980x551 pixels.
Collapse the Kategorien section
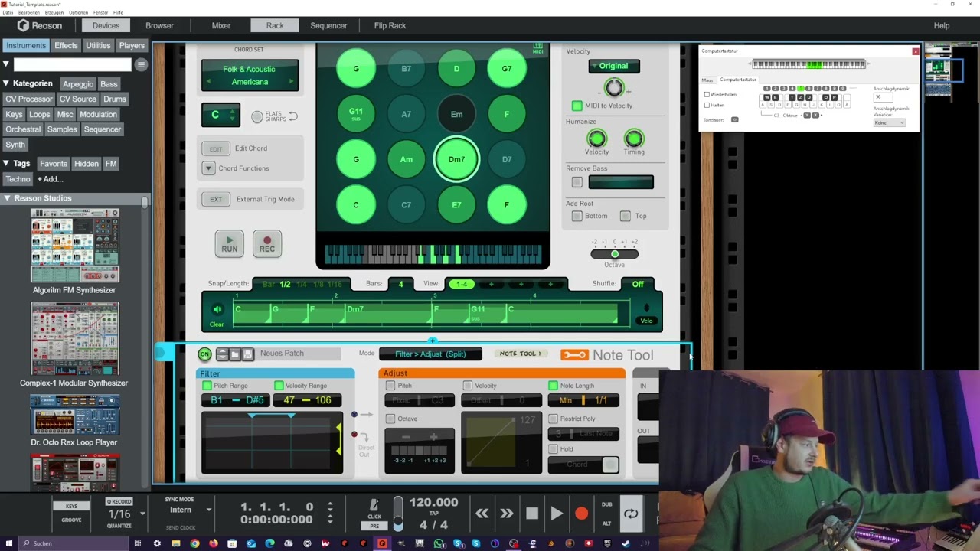pos(6,83)
